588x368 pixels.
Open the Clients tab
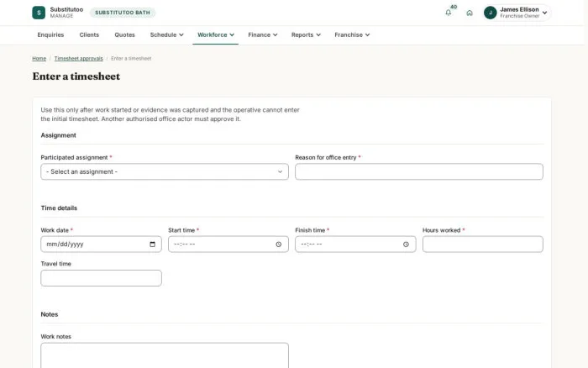pyautogui.click(x=89, y=35)
